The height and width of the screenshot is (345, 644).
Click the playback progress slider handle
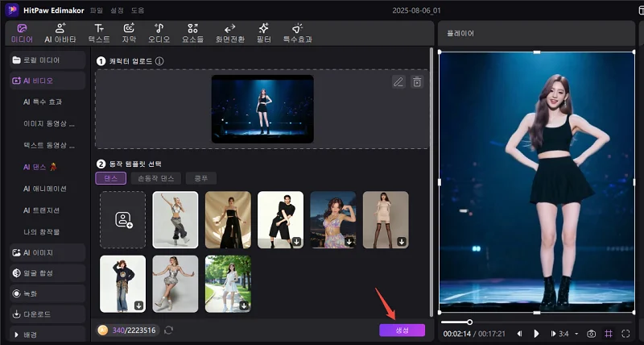click(x=469, y=322)
